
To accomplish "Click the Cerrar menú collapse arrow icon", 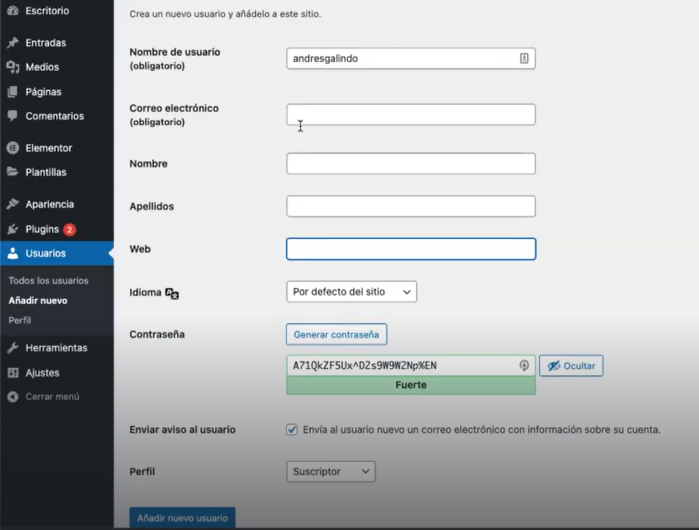I will click(x=13, y=396).
